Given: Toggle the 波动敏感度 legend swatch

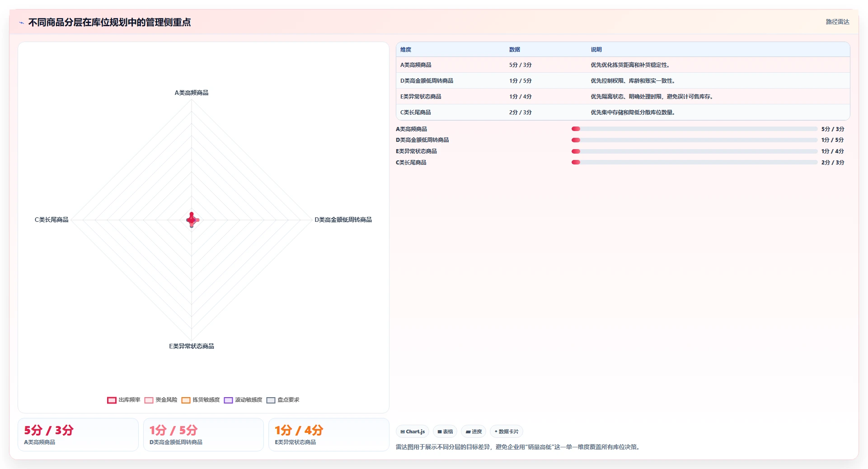Looking at the screenshot, I should [x=228, y=400].
